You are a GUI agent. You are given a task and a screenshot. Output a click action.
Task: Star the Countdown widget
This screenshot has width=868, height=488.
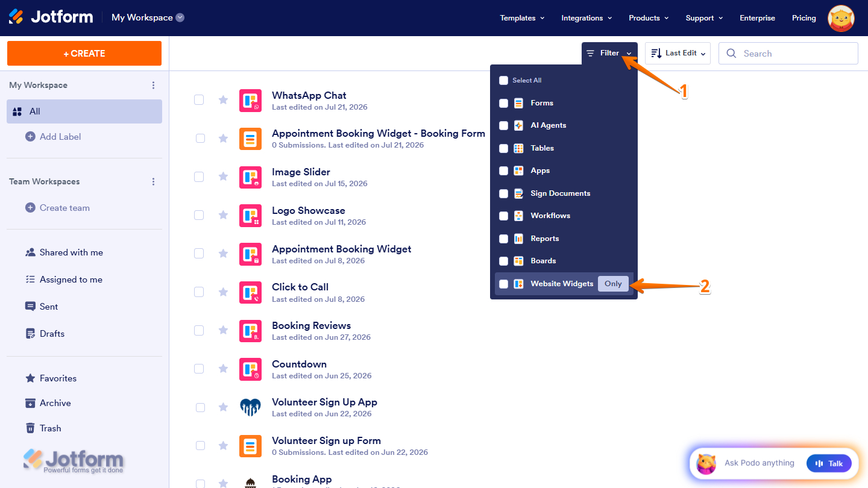click(223, 369)
